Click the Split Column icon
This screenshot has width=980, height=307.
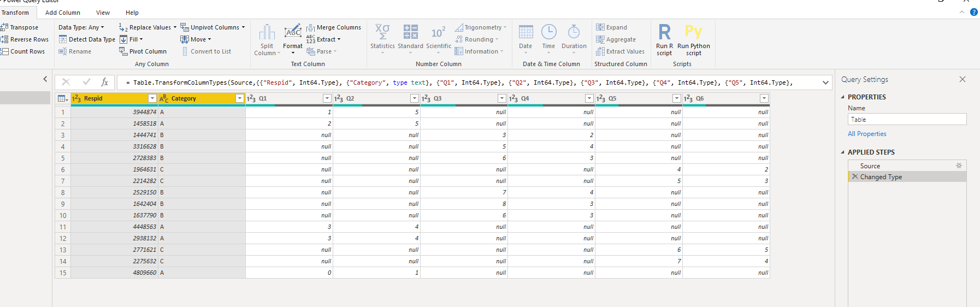[x=267, y=32]
